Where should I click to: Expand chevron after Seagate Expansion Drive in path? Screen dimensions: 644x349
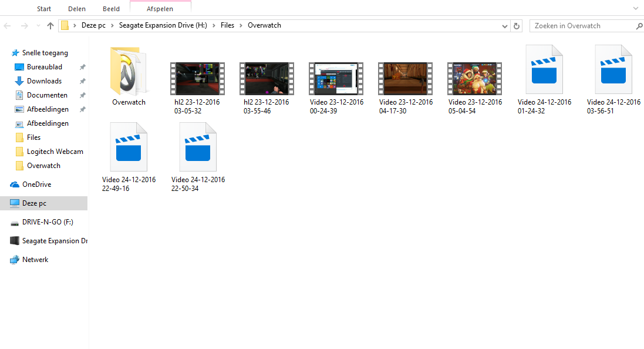[214, 25]
